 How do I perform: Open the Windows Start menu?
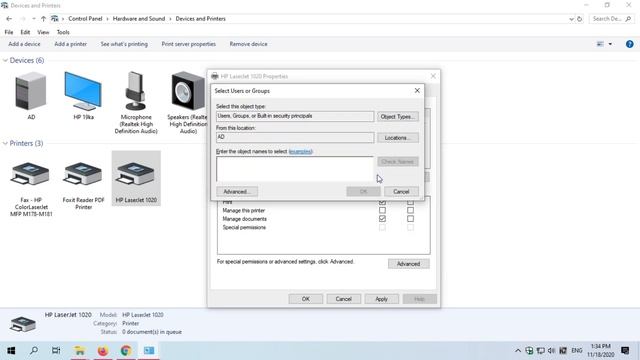click(x=11, y=351)
